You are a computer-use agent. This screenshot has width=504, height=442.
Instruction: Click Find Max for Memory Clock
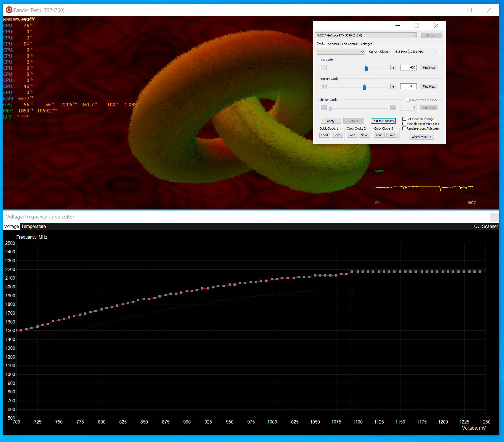click(x=429, y=86)
